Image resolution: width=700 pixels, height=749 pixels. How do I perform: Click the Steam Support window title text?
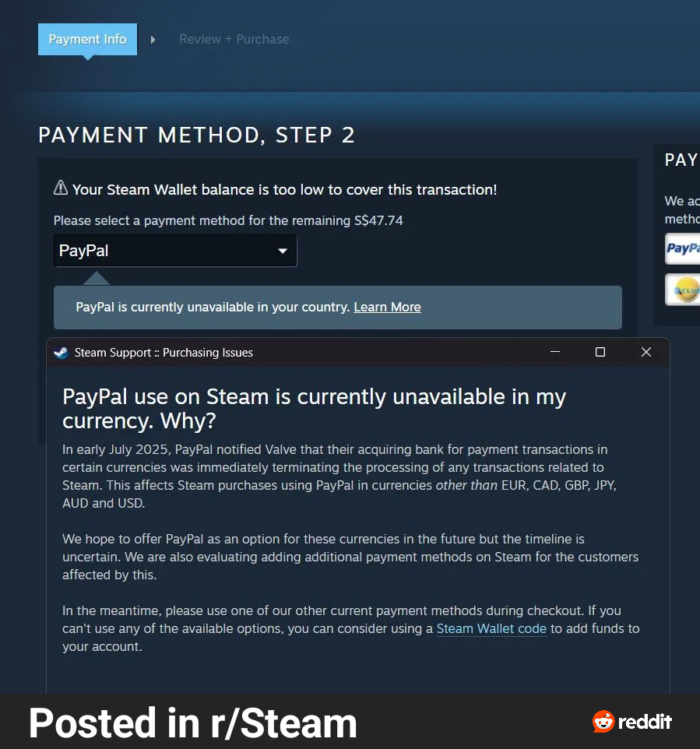pos(164,353)
